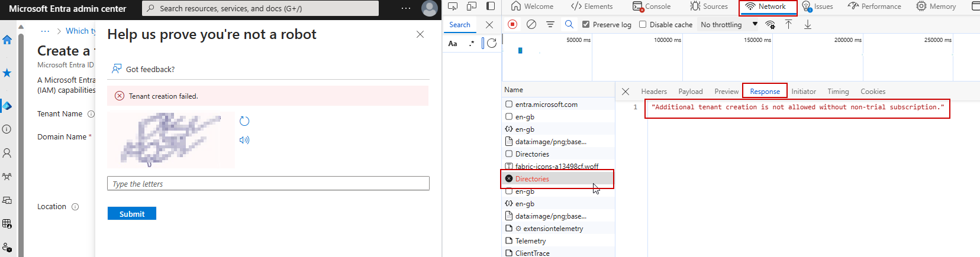980x257 pixels.
Task: Close the robot verification panel
Action: tap(420, 34)
